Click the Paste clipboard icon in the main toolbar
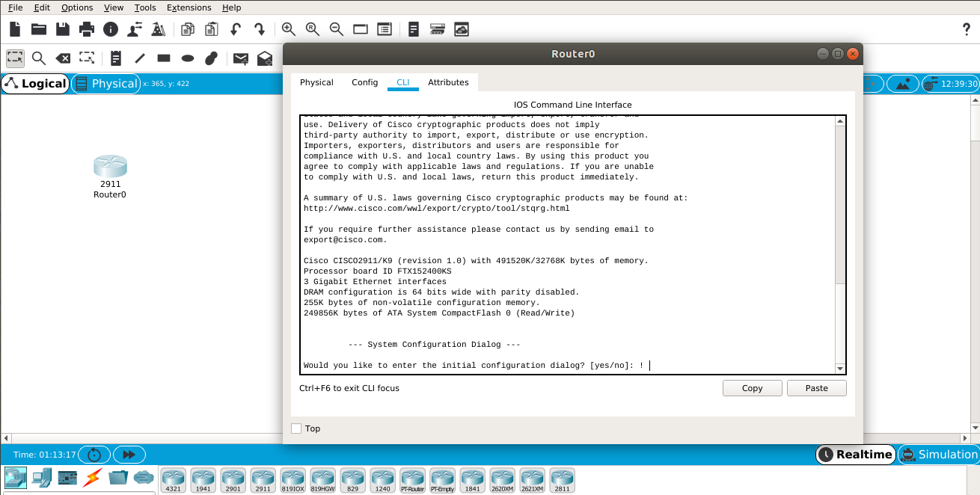The image size is (980, 495). (212, 29)
